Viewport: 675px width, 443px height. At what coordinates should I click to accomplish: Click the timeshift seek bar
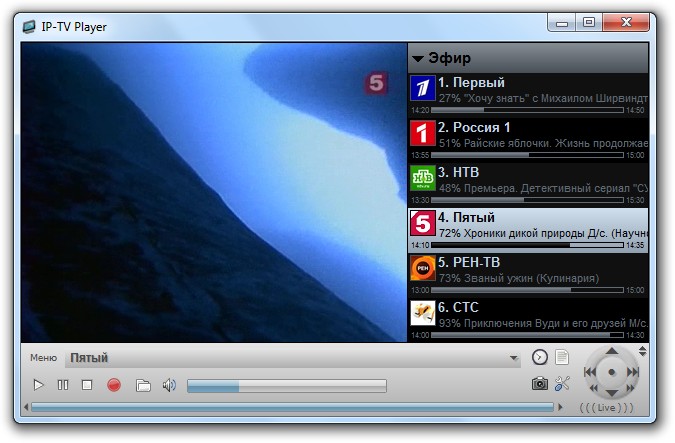pos(292,407)
